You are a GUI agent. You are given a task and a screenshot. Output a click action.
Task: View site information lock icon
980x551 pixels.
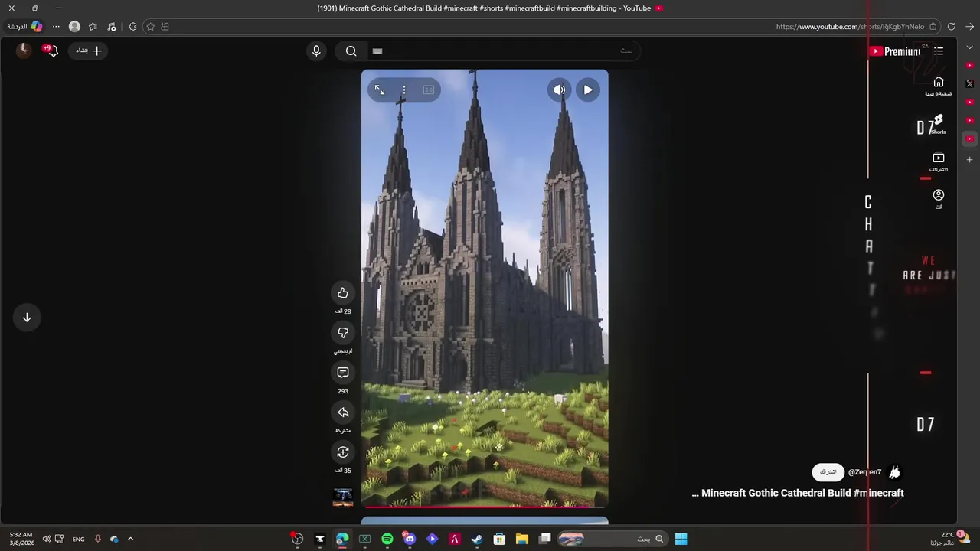pyautogui.click(x=933, y=27)
